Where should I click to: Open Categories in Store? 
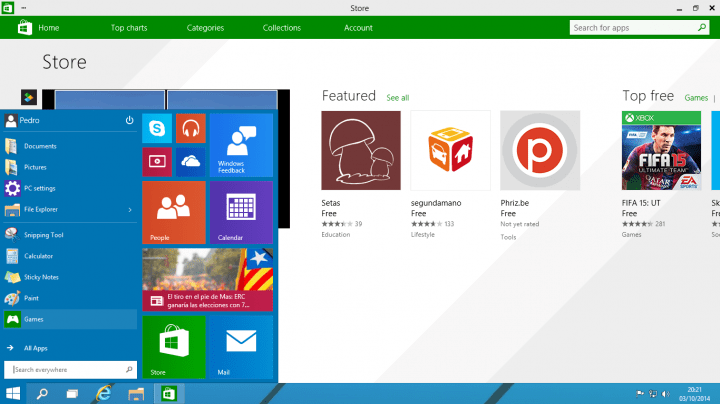click(x=205, y=28)
